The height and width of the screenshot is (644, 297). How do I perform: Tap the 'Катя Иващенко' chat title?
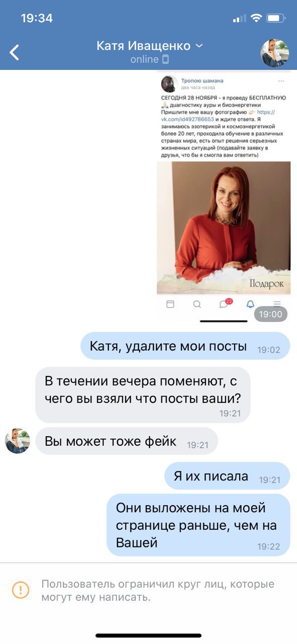click(143, 46)
